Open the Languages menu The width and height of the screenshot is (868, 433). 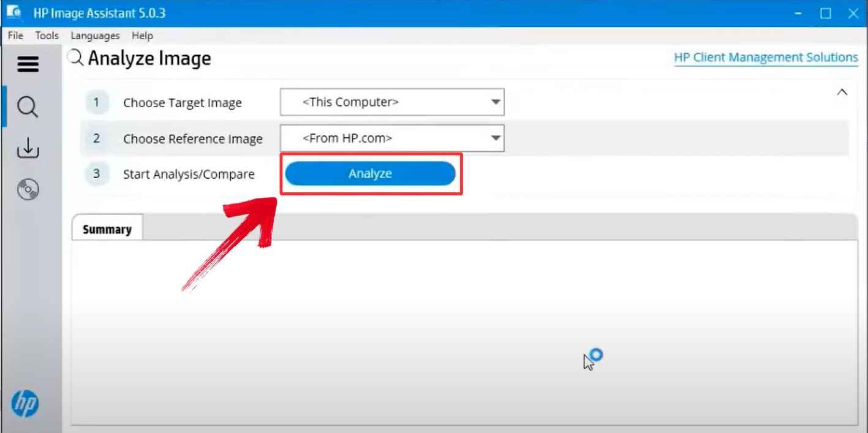click(95, 36)
